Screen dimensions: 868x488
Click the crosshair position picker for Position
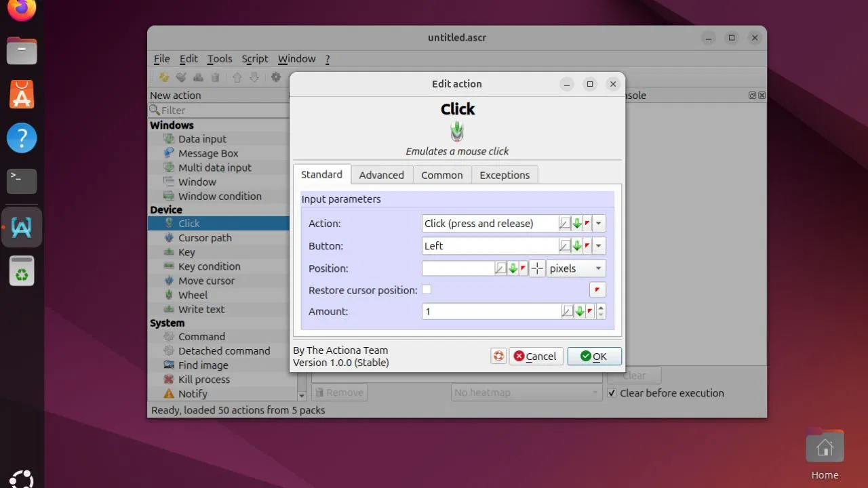point(536,268)
